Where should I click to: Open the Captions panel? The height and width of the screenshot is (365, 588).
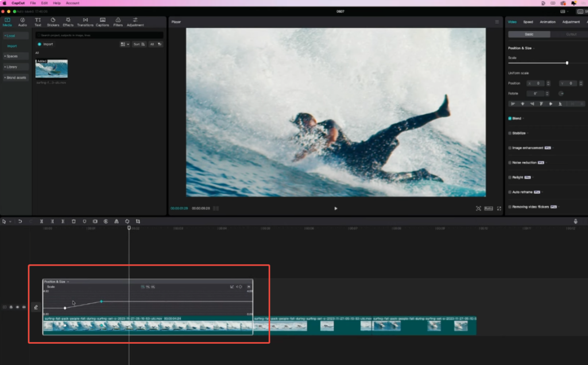click(x=102, y=22)
